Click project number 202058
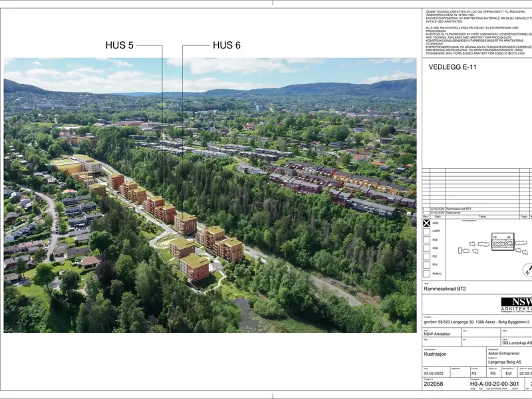The image size is (532, 399). 434,384
